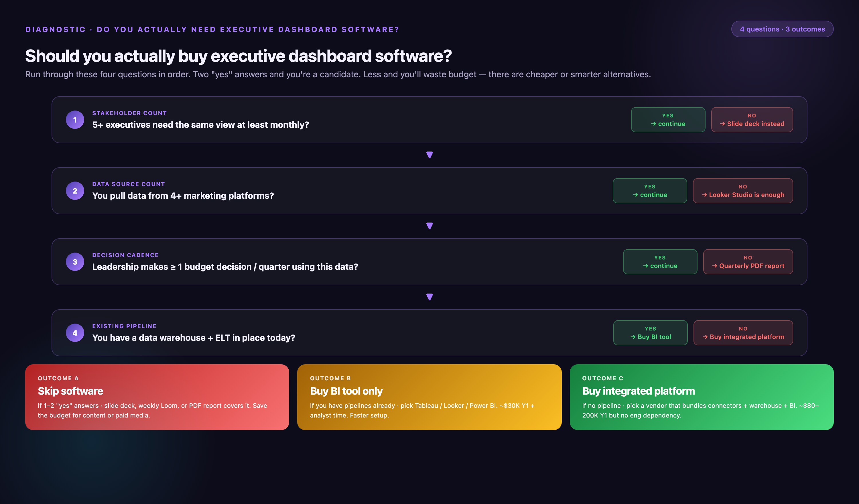Choose NO 'Looker Studio is enough'
The width and height of the screenshot is (859, 504).
743,191
